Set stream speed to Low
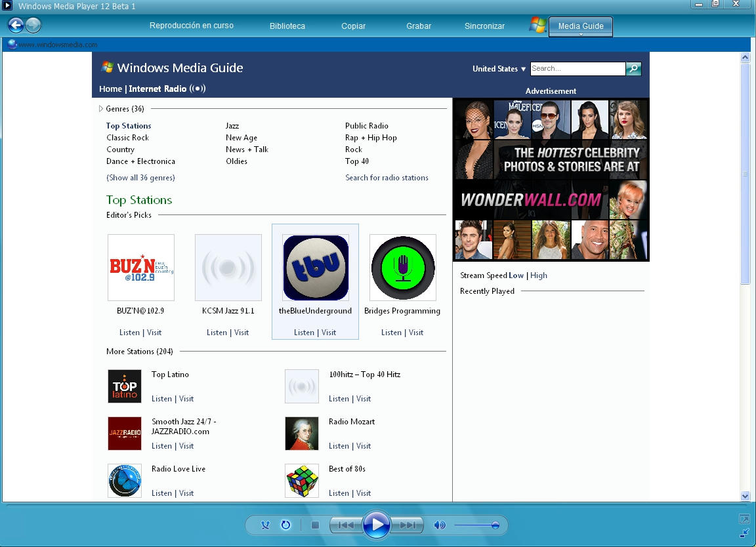 (x=516, y=275)
